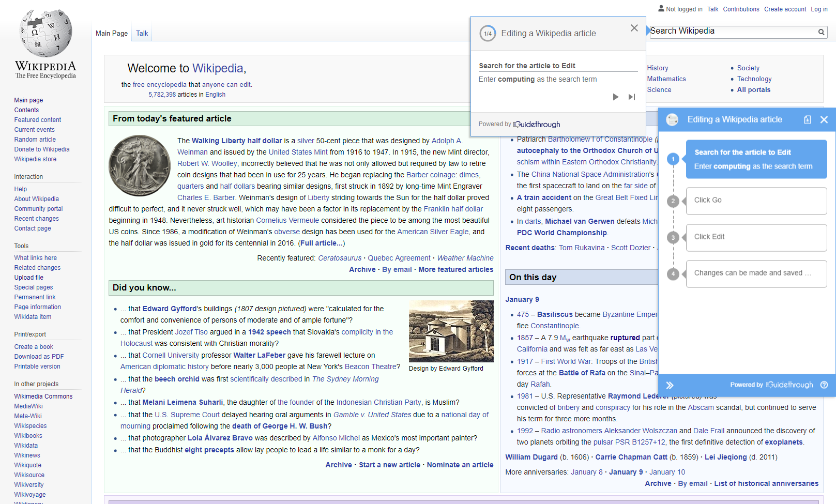Open Featured content in sidebar
The width and height of the screenshot is (836, 504).
point(38,120)
